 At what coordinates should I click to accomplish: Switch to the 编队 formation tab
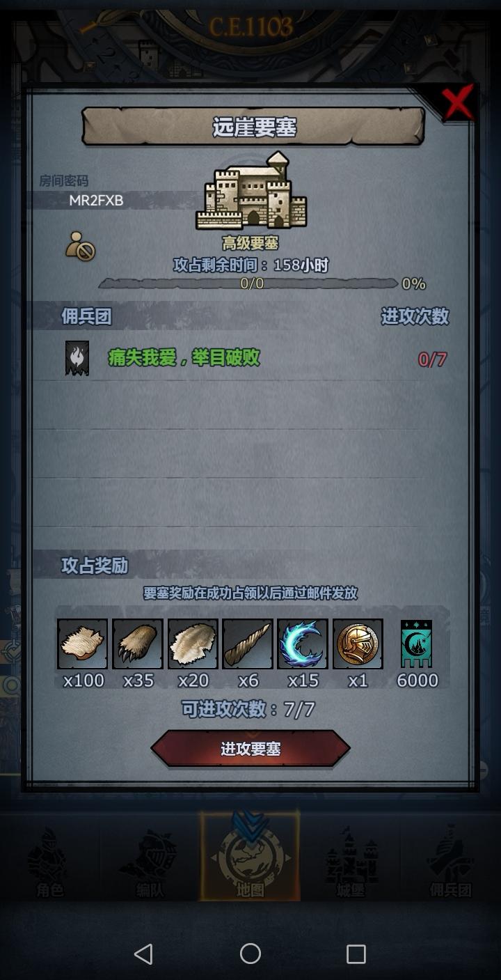(150, 861)
